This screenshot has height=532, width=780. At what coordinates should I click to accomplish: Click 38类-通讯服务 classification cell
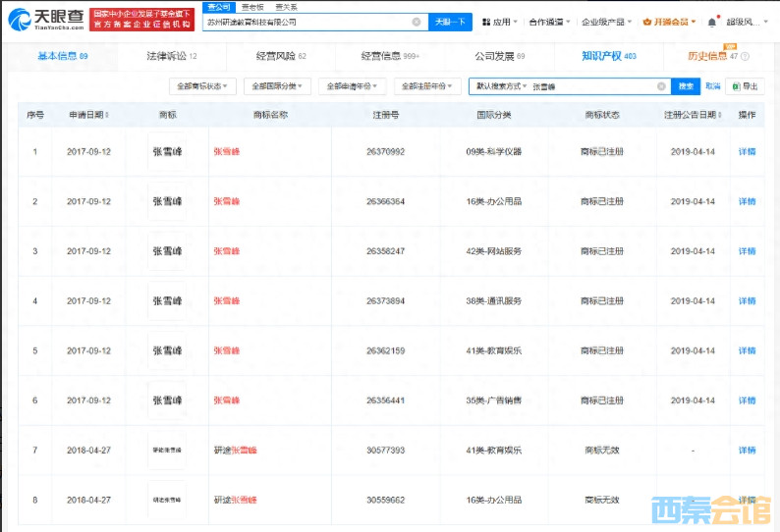[493, 300]
